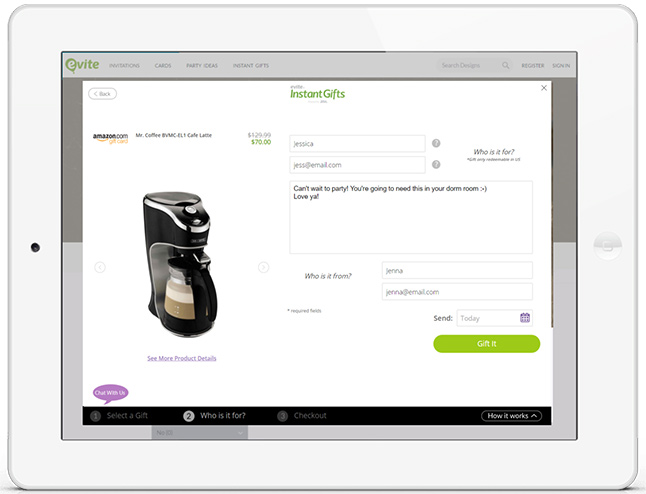Open the Invitations menu
The width and height of the screenshot is (646, 494).
coord(124,66)
